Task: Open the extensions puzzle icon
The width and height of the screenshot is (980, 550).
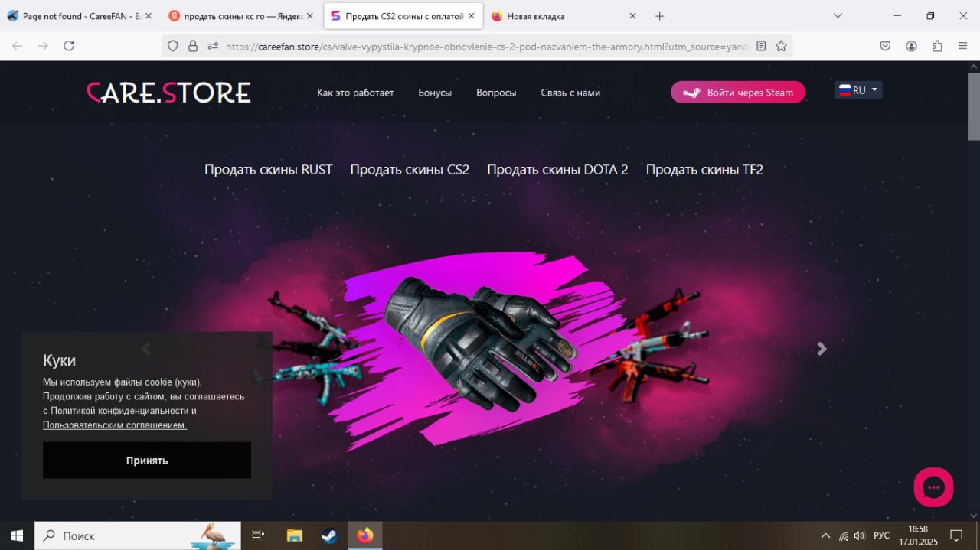Action: click(937, 46)
